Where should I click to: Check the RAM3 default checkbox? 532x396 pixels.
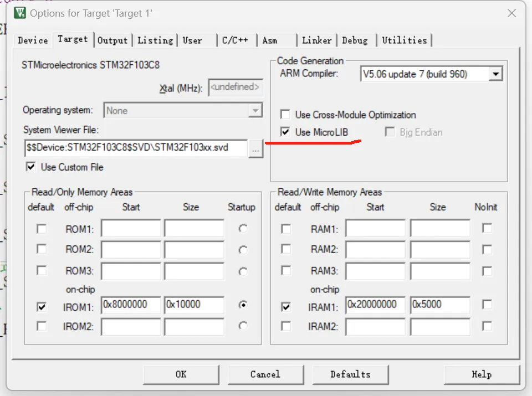click(x=286, y=271)
